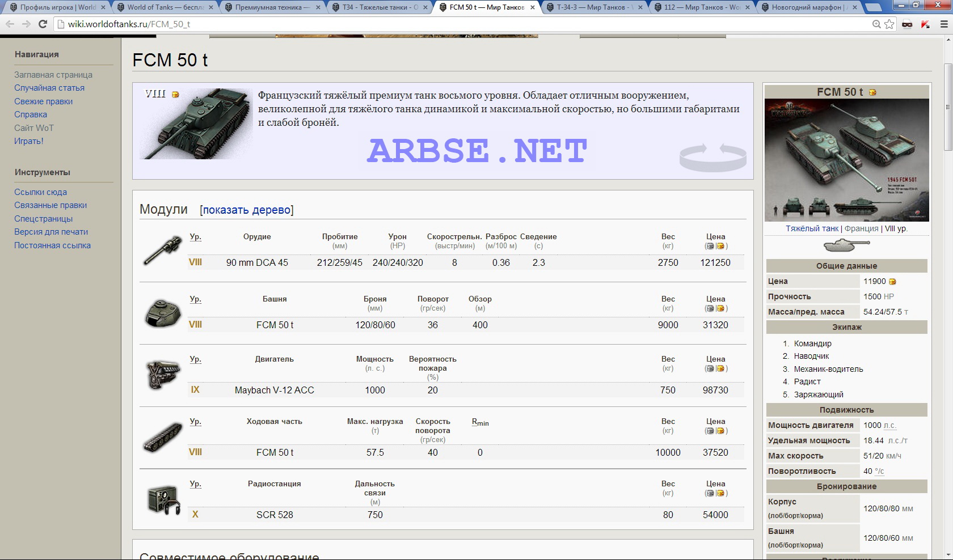Click the Играть! link

point(29,141)
